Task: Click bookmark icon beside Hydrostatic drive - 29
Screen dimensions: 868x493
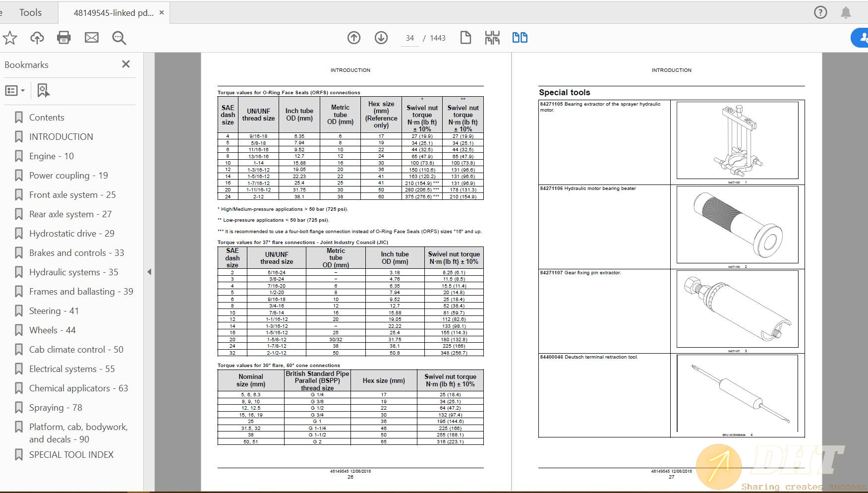Action: click(x=19, y=234)
